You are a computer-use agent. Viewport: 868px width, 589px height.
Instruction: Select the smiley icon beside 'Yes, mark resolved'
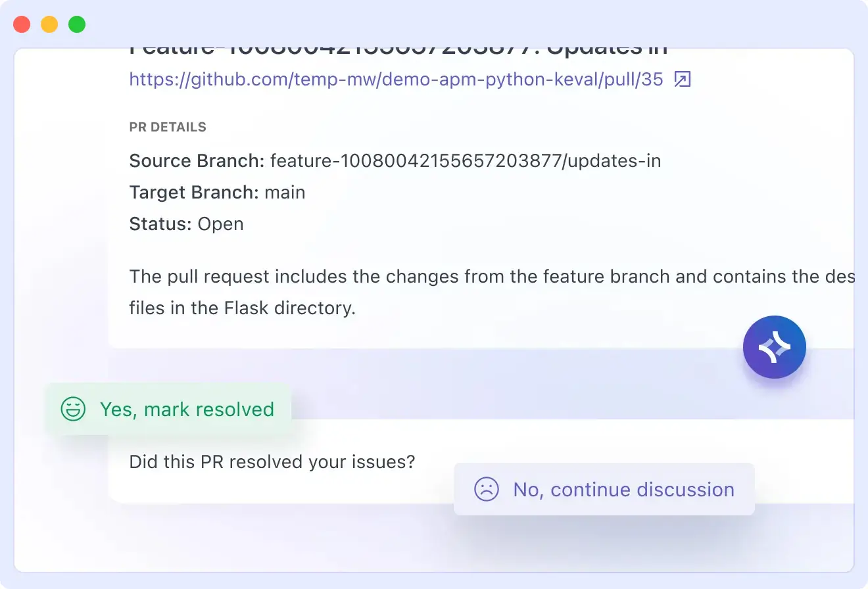[73, 408]
